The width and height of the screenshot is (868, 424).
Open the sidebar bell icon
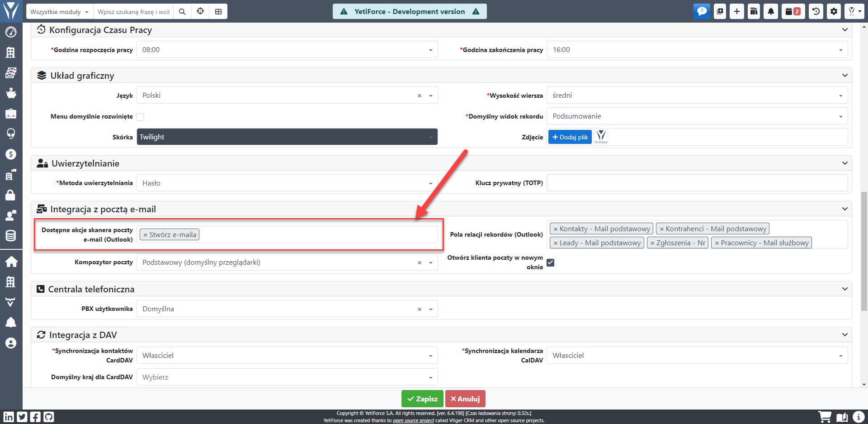11,322
